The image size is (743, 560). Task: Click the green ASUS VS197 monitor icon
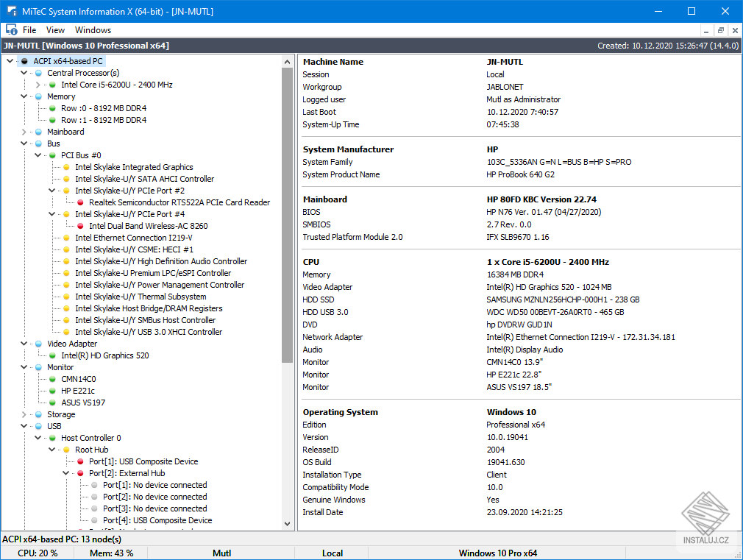click(52, 403)
